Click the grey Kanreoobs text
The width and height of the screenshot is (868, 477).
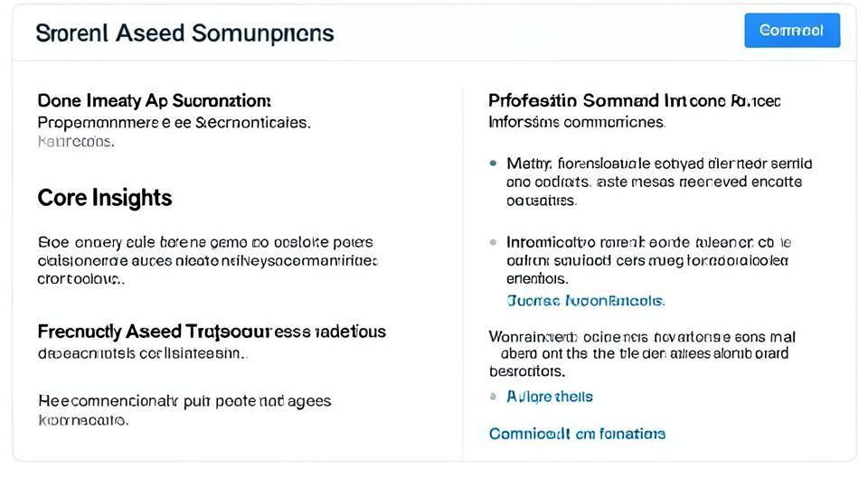pyautogui.click(x=75, y=142)
